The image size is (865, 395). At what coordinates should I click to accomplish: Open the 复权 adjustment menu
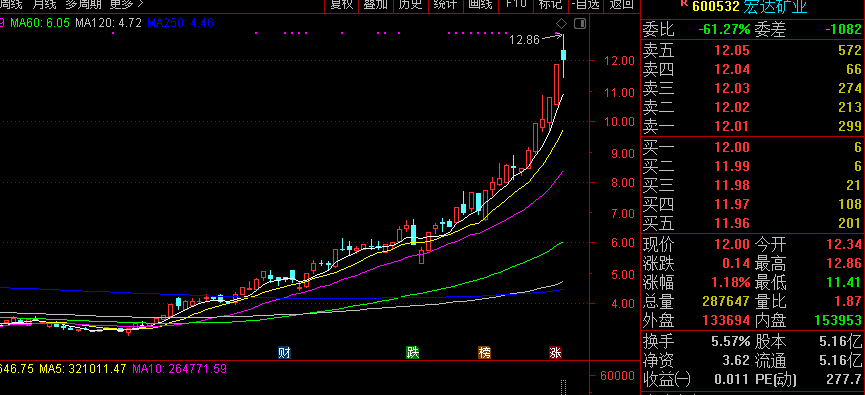(341, 4)
